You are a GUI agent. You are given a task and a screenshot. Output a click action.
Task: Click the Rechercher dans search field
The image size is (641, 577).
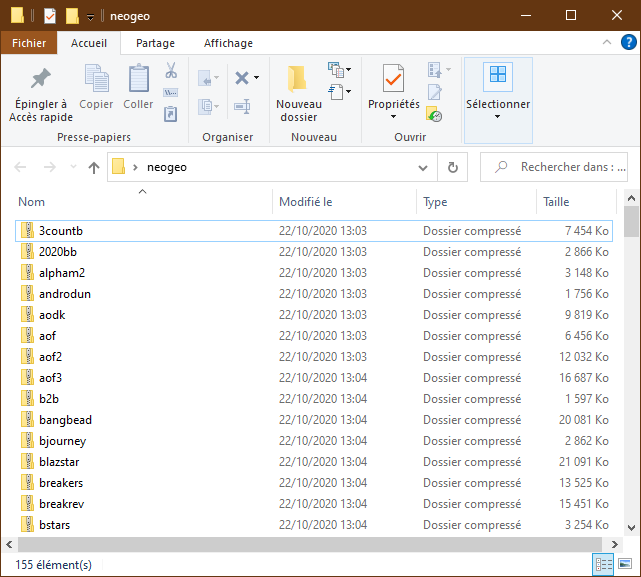[x=554, y=167]
